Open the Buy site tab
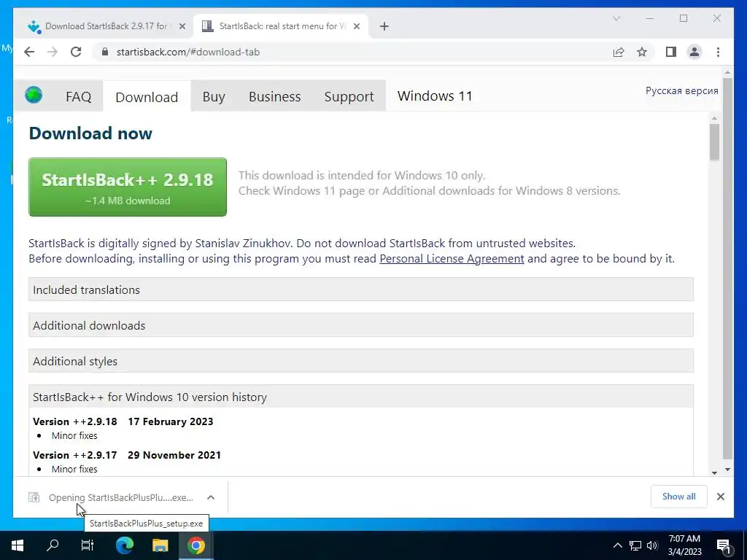Screen dimensions: 747x560 pos(214,97)
